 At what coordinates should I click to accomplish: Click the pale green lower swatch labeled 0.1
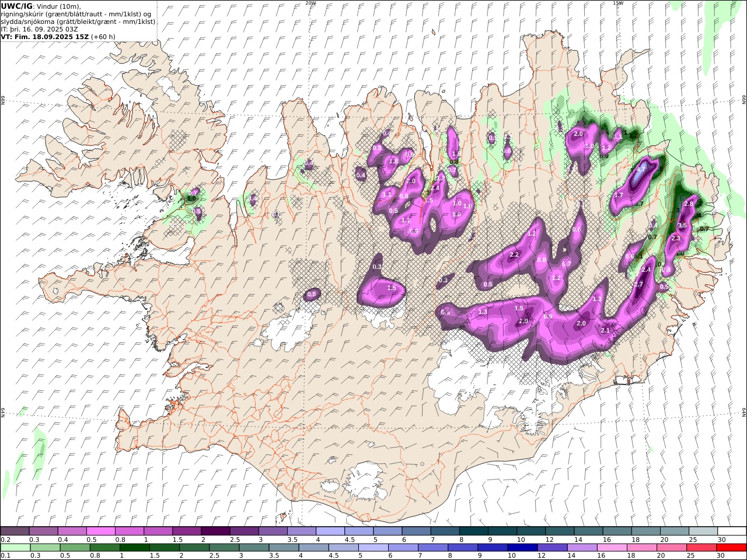click(15, 547)
